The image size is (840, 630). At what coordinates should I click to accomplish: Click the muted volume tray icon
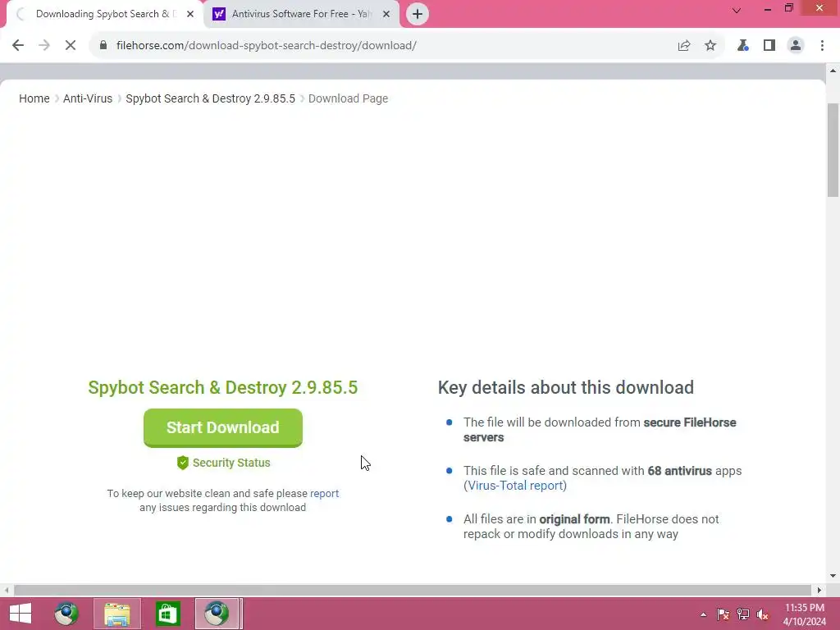click(763, 614)
